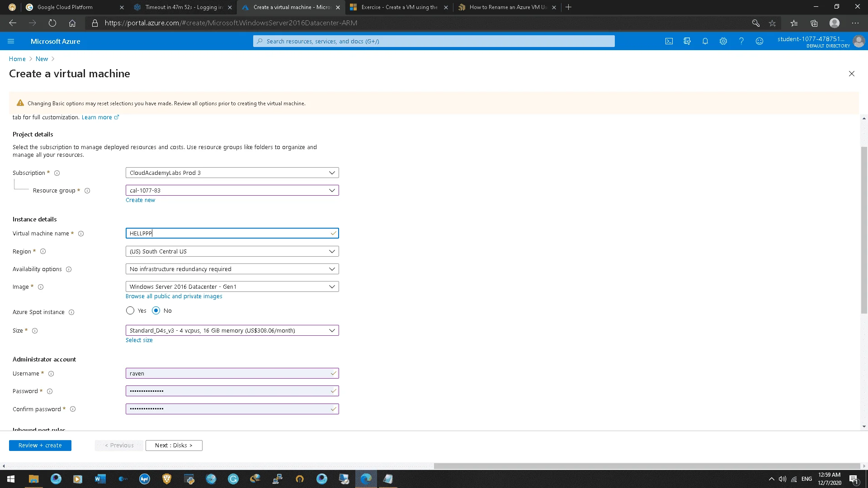Show info tooltip for Image
Screen dimensions: 868x488
pyautogui.click(x=41, y=287)
